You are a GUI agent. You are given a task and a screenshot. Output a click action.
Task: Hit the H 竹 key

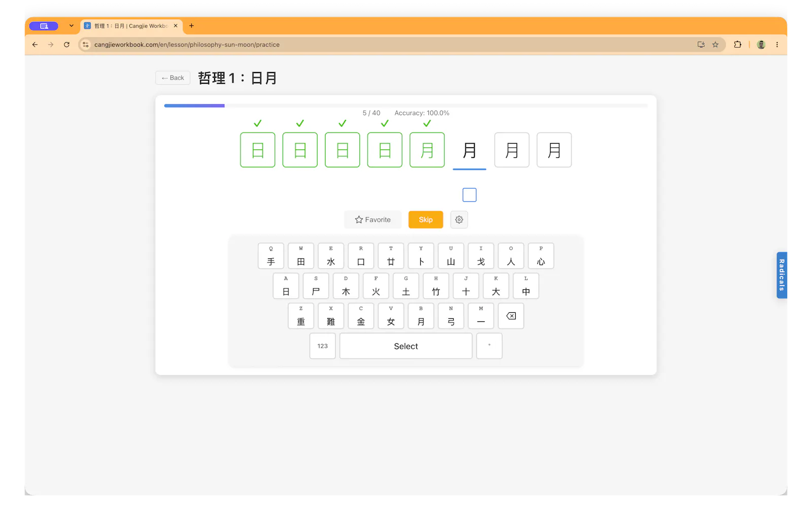click(436, 286)
